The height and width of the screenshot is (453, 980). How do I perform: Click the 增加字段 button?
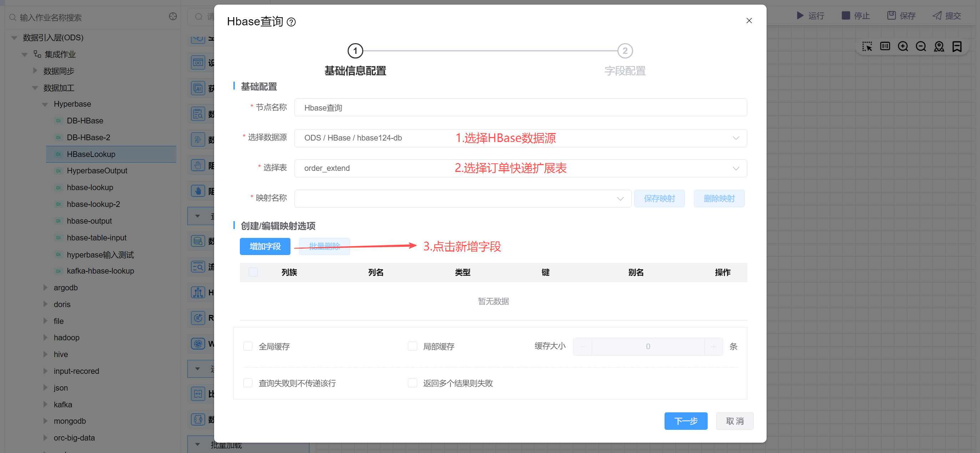pyautogui.click(x=265, y=246)
